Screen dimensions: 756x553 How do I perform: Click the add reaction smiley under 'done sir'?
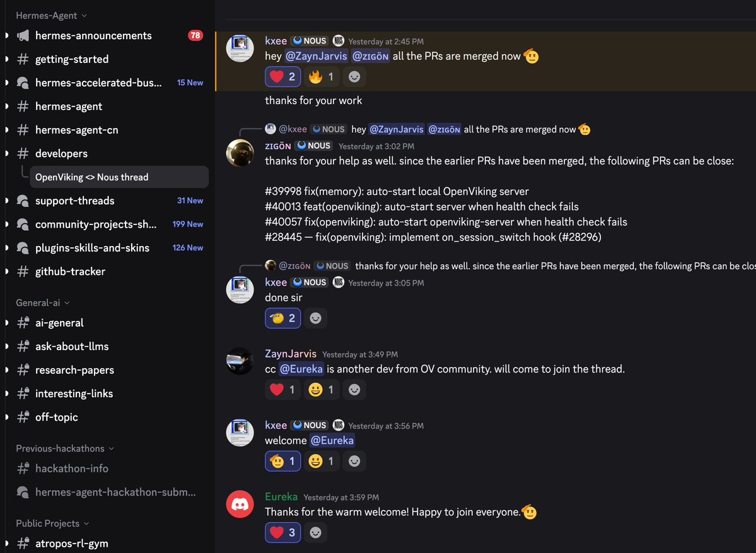pos(315,318)
